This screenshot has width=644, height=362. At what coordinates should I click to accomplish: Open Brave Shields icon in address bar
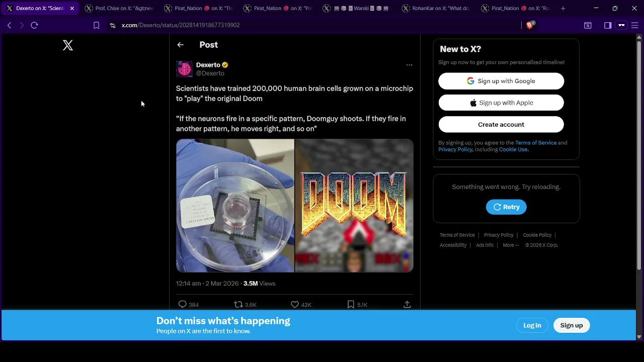tap(530, 25)
